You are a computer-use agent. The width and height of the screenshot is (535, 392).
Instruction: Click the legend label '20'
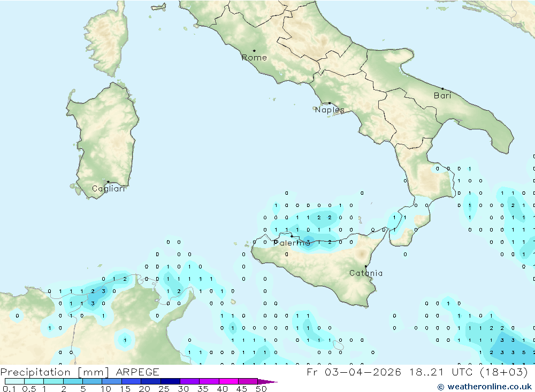coord(144,389)
